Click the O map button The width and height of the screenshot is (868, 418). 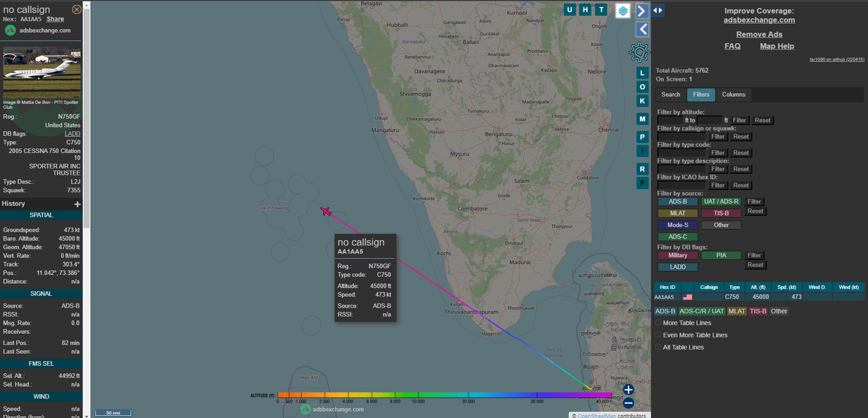coord(642,87)
